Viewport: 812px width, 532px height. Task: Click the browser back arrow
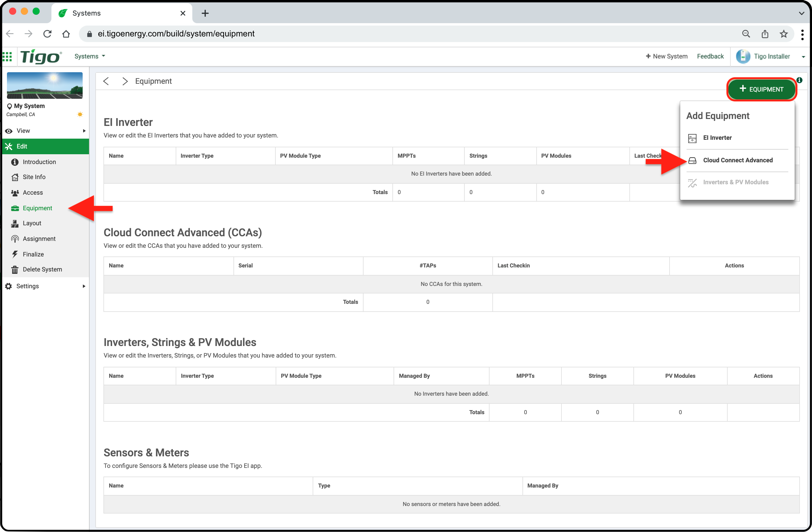tap(10, 34)
